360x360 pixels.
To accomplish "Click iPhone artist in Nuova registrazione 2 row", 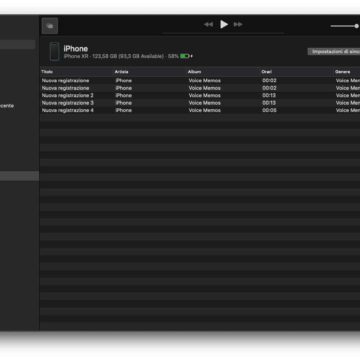I will 124,95.
